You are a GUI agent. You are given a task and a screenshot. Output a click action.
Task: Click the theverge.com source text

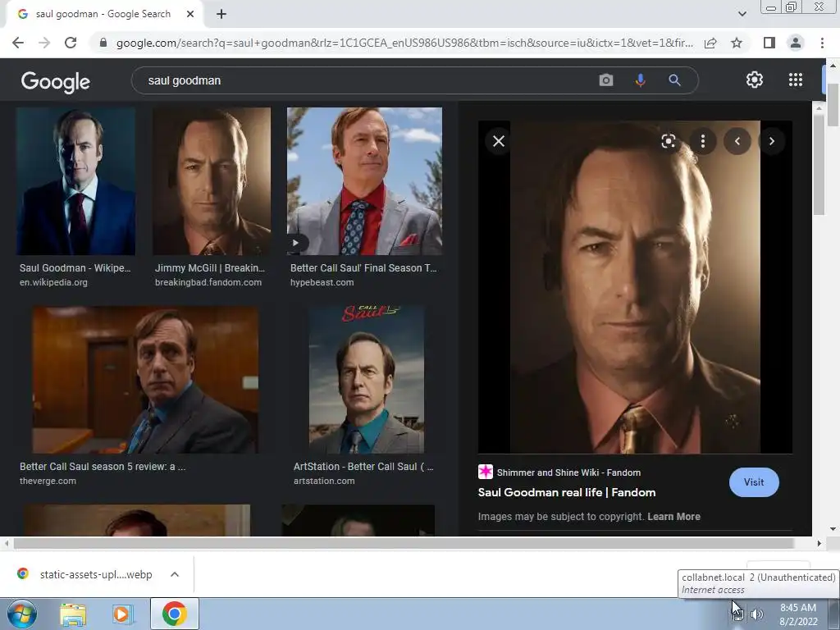pos(48,481)
